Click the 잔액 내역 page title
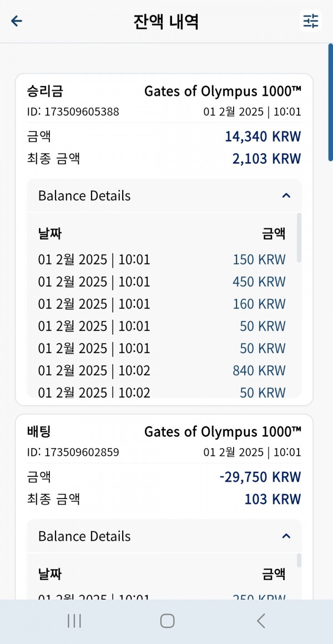 (x=167, y=22)
